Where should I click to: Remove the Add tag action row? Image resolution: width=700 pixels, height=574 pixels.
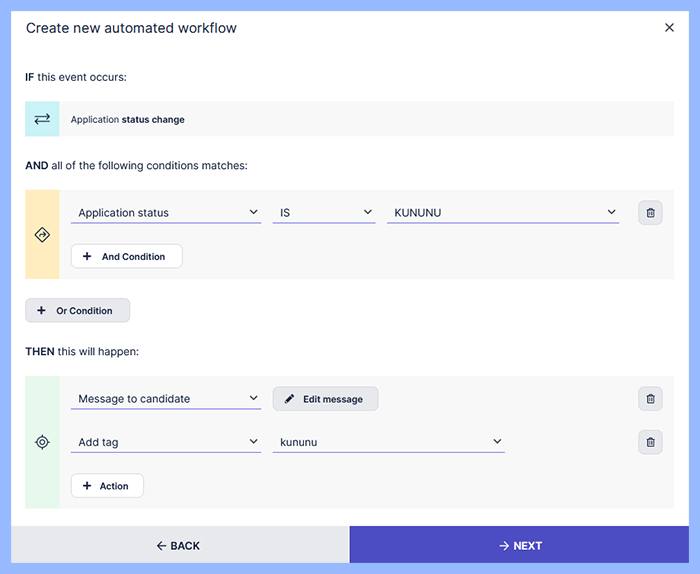[x=650, y=442]
